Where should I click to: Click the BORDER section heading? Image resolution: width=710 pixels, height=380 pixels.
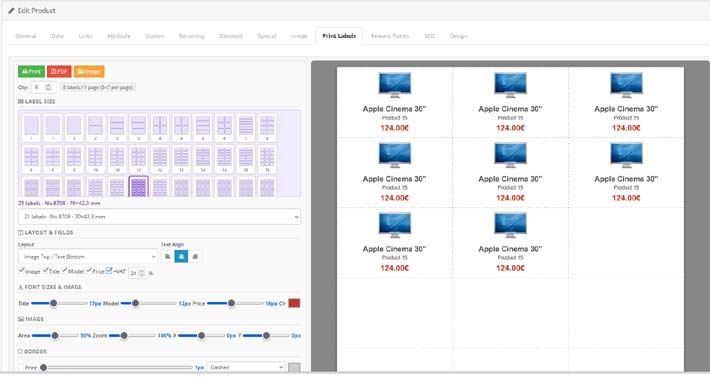32,351
